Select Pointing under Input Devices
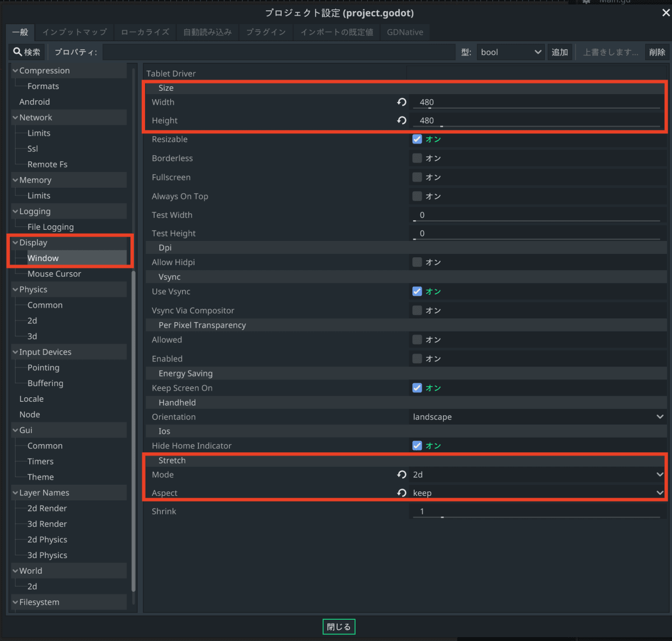Image resolution: width=672 pixels, height=641 pixels. click(43, 368)
